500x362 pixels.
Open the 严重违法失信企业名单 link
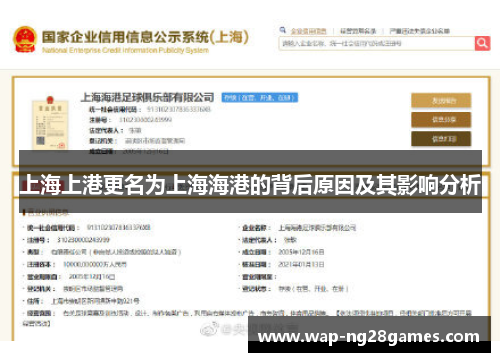(x=420, y=31)
